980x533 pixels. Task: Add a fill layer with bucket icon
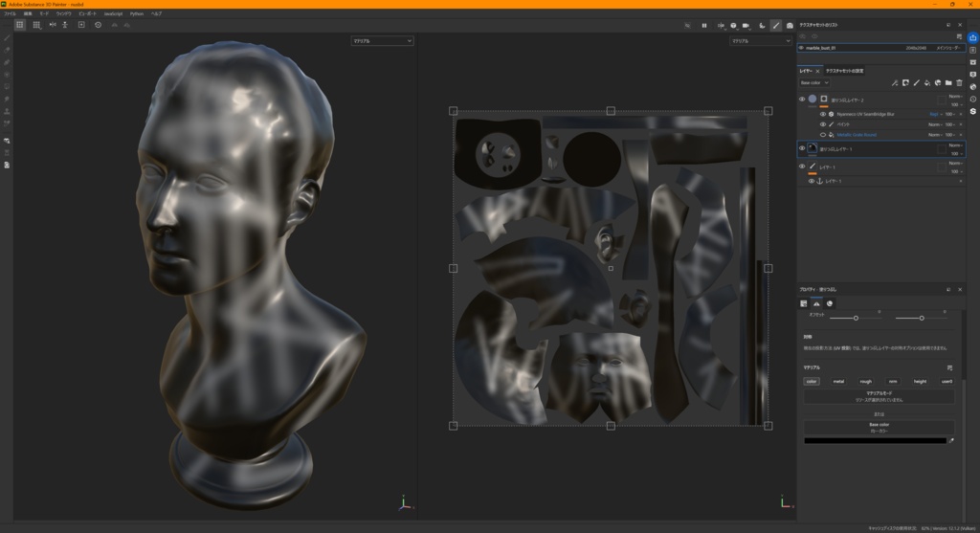click(926, 82)
